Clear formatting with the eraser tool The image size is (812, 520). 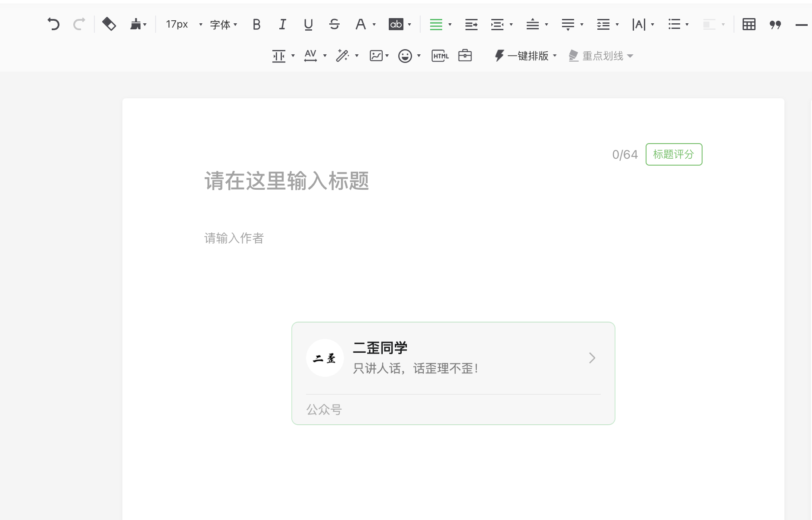click(109, 24)
